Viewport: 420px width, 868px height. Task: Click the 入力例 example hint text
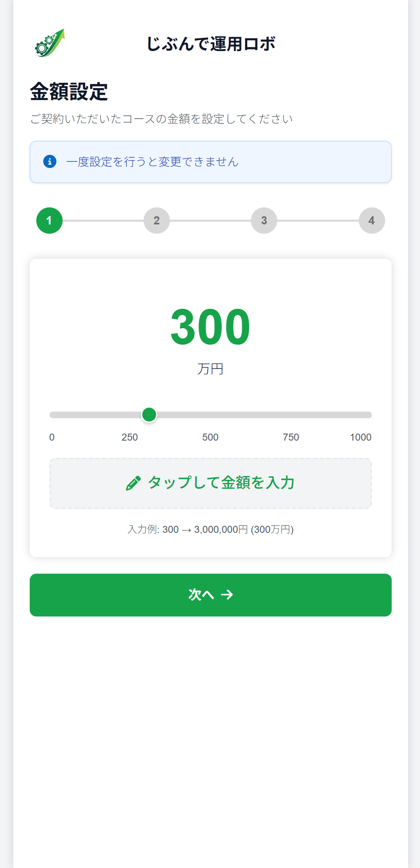pos(211,530)
